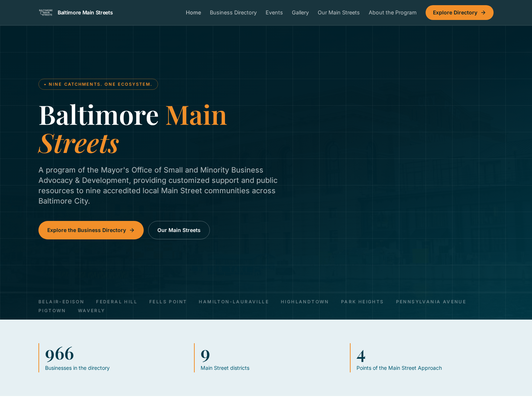
Task: Select the Park Heights district label
Action: [362, 302]
